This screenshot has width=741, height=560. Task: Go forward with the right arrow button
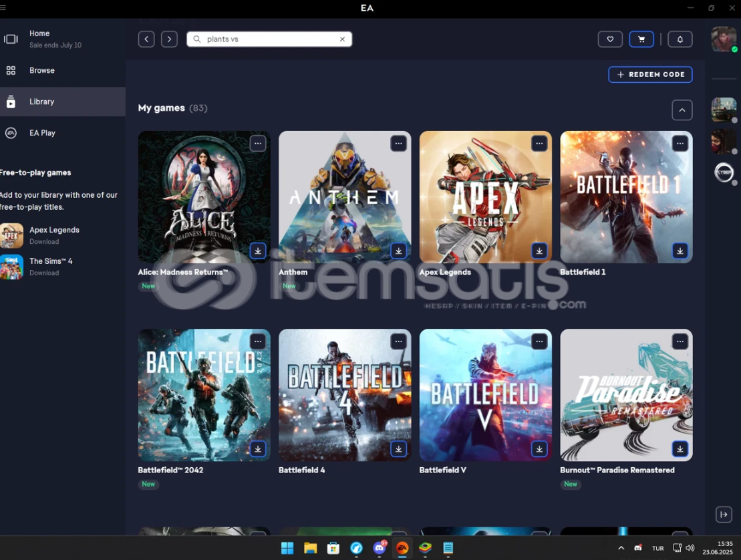pos(169,39)
